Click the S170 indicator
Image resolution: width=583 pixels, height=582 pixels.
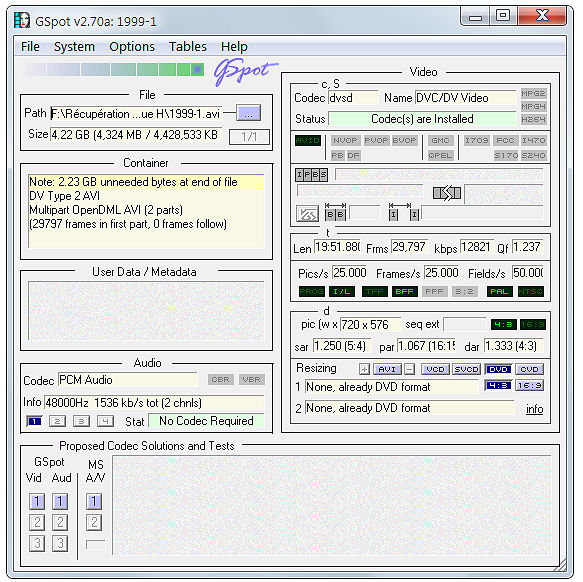[505, 155]
